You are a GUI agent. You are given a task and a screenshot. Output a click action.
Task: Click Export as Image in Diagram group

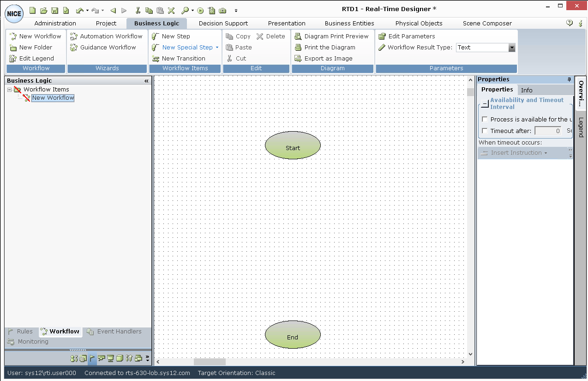pyautogui.click(x=328, y=58)
